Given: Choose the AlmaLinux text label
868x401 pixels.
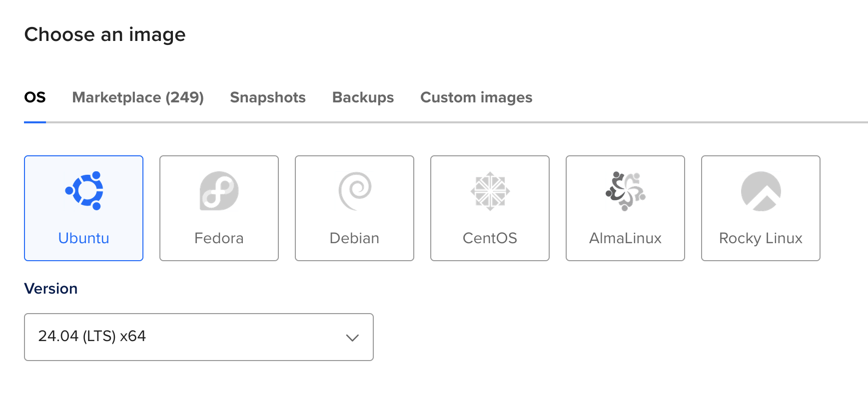Looking at the screenshot, I should click(625, 238).
